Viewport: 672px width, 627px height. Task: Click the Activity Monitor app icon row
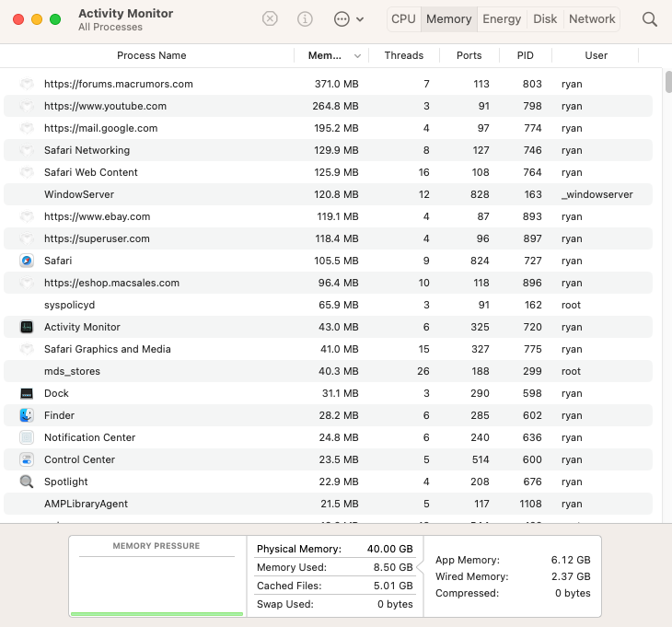pos(27,327)
